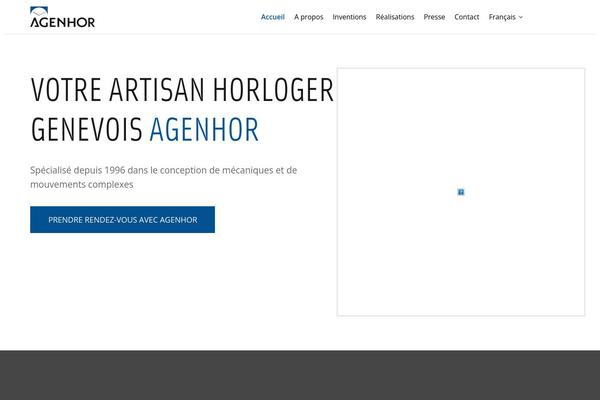Click the Votre Artisan Horloger heading
Image resolution: width=600 pixels, height=400 pixels.
182,109
